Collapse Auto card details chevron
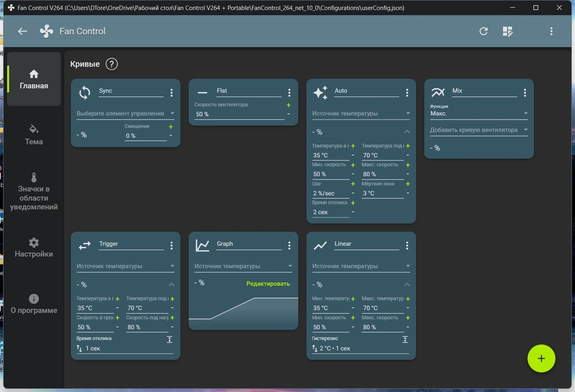 pos(407,132)
